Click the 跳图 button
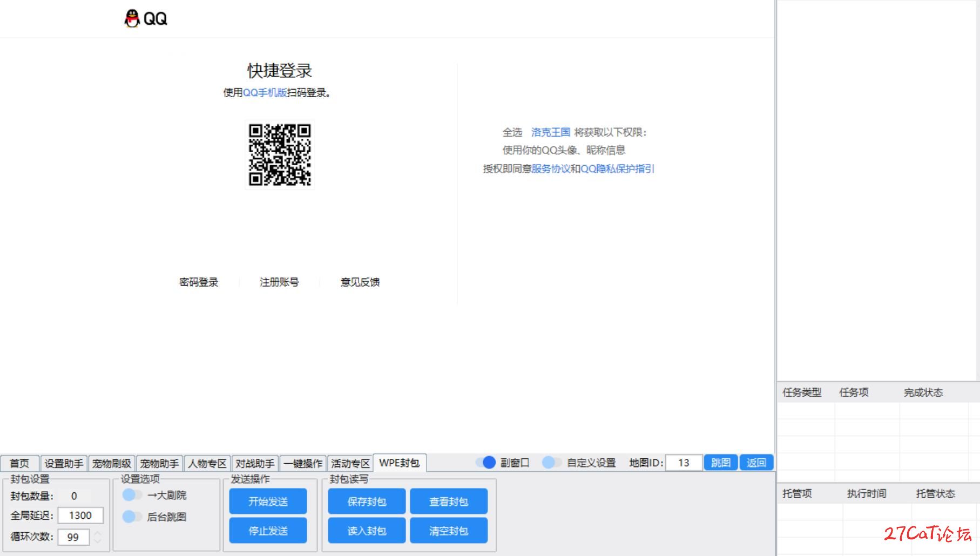Image resolution: width=980 pixels, height=556 pixels. [x=720, y=463]
